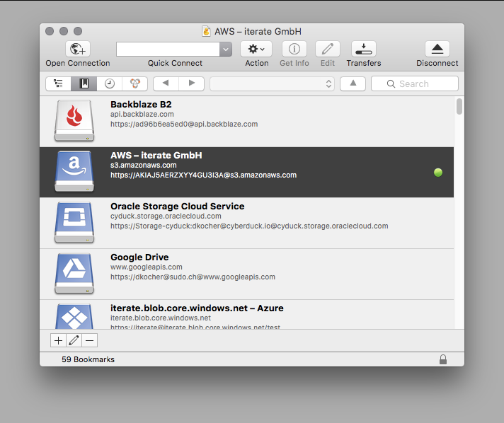This screenshot has height=423, width=504.
Task: Open the Transfers window icon
Action: click(x=364, y=49)
